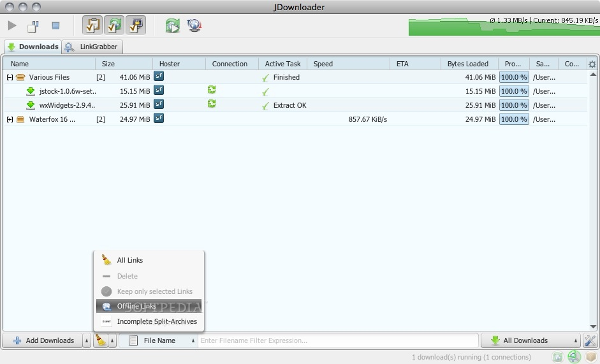Select the wxWidgets-2.9.4.. file row
This screenshot has width=600, height=364.
click(295, 105)
